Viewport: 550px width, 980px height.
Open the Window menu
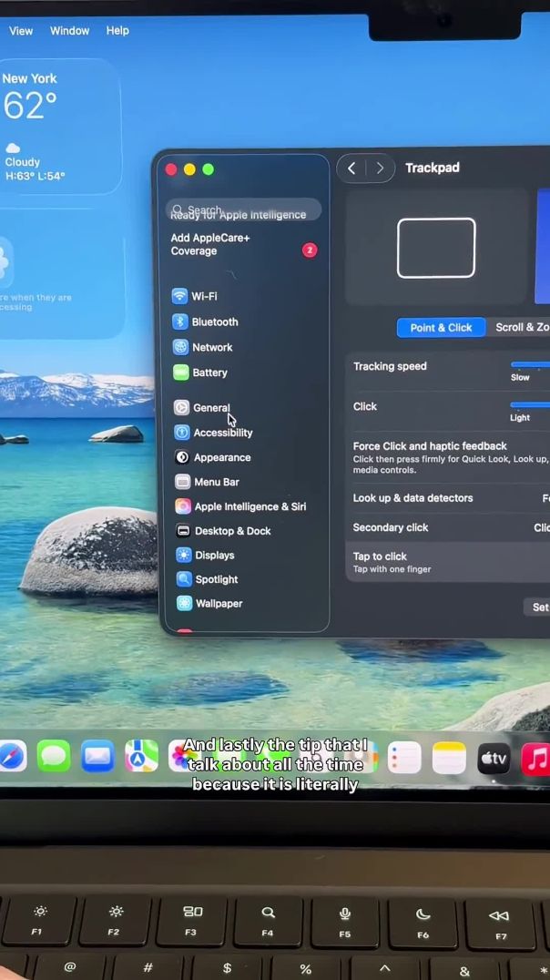69,30
